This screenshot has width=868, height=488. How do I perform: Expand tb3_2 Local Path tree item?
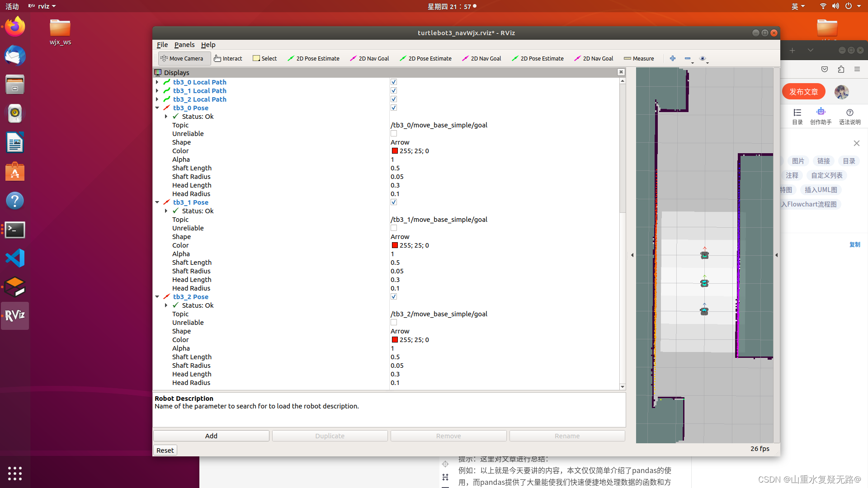tap(157, 99)
